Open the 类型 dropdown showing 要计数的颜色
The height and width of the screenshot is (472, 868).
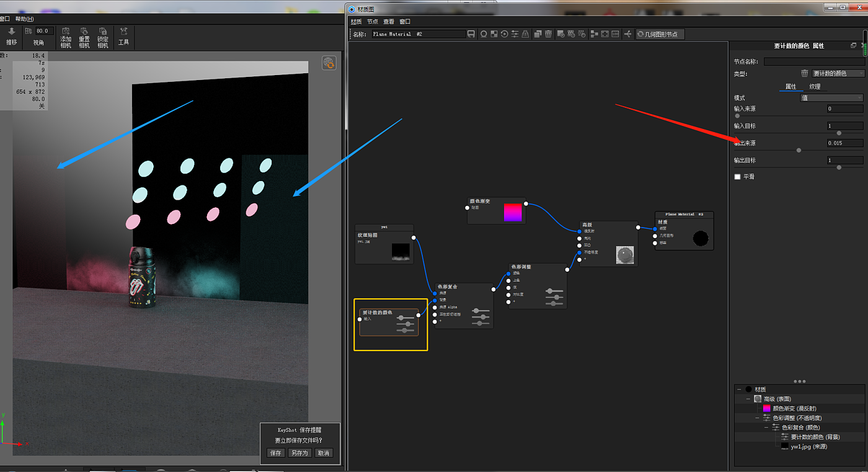[x=838, y=73]
